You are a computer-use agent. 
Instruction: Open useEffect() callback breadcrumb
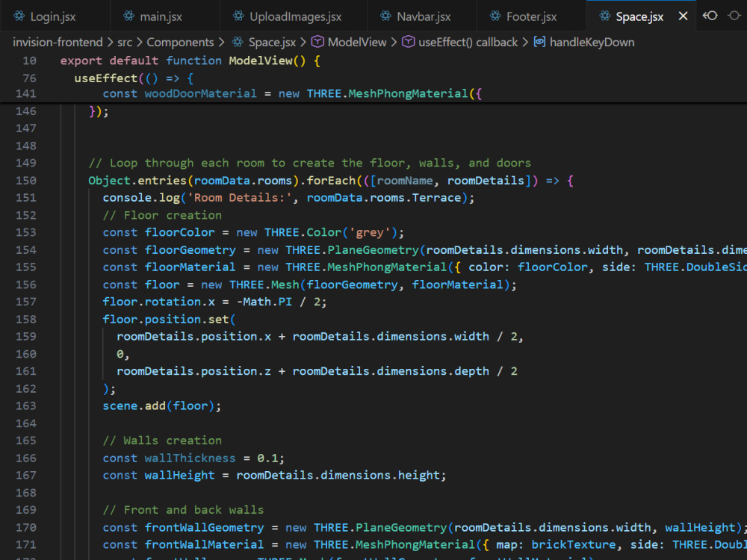tap(468, 43)
